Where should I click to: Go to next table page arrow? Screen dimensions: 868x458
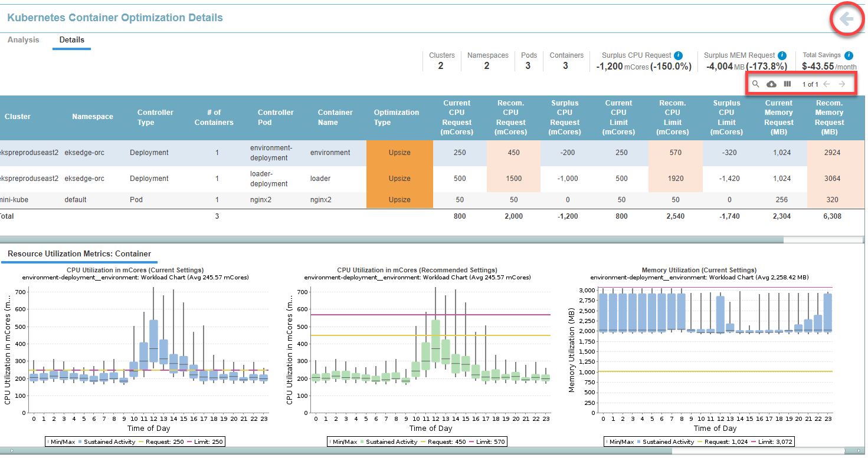842,84
